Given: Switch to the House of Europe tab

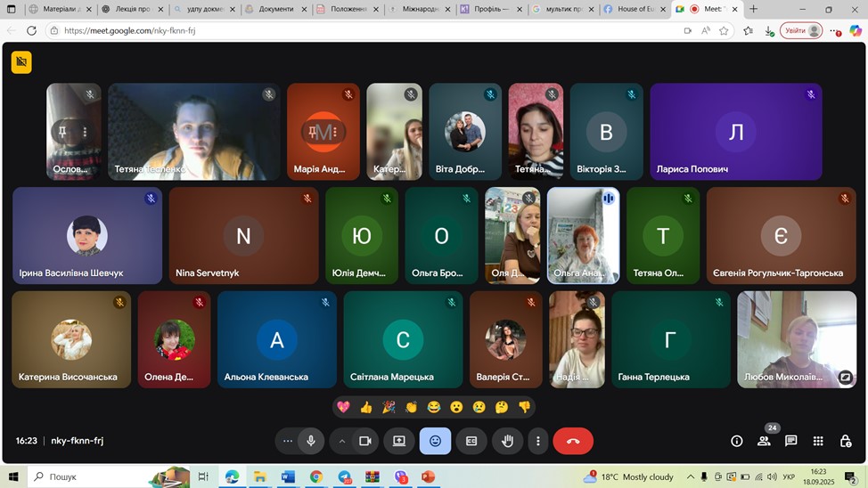Looking at the screenshot, I should click(631, 9).
